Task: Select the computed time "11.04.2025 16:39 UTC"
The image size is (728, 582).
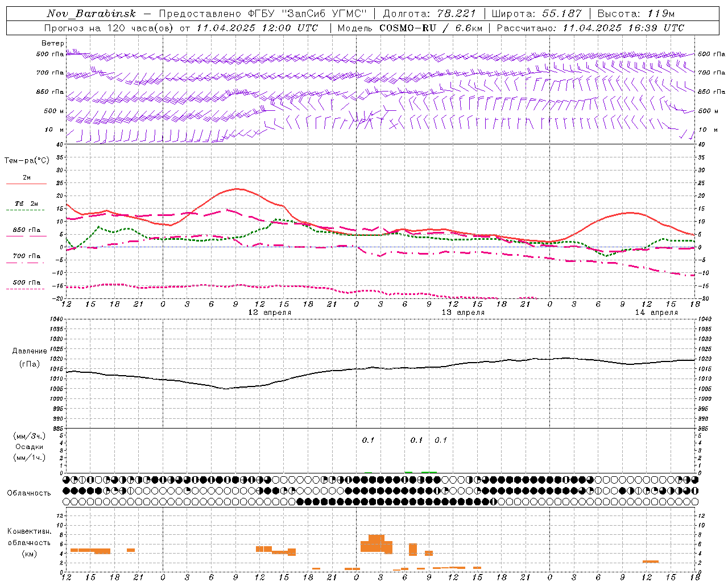Action: pyautogui.click(x=623, y=28)
